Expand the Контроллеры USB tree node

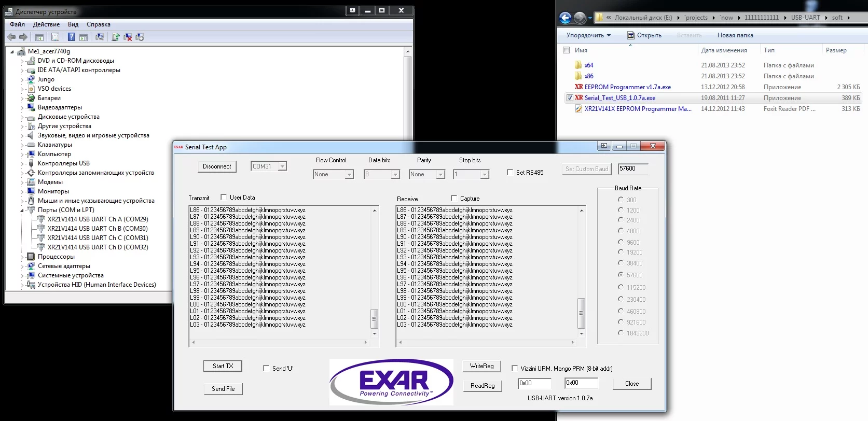(x=22, y=164)
